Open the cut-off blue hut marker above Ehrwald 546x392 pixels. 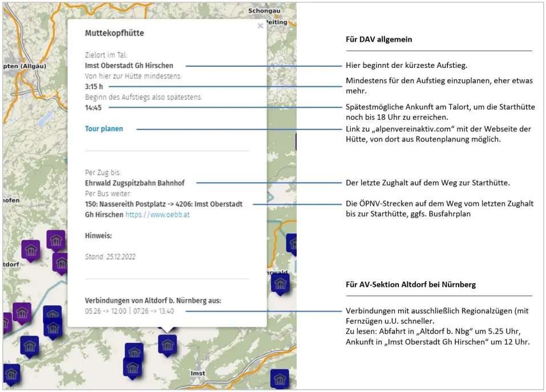pos(292,243)
